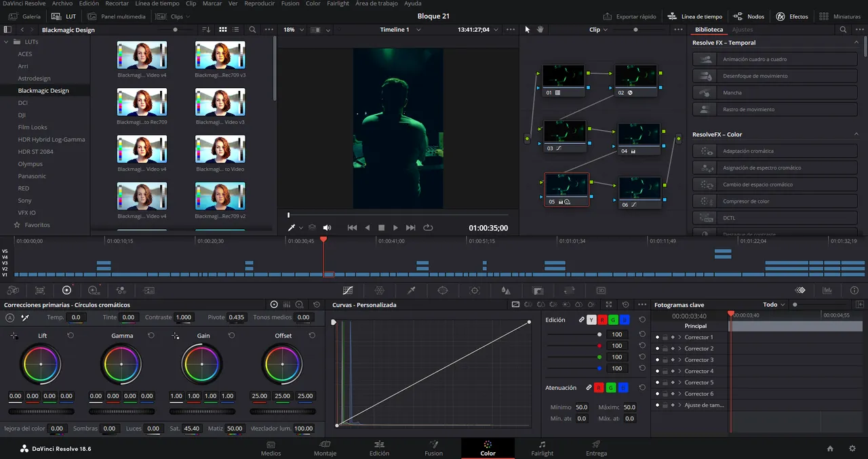Toggle the red channel curve button
The height and width of the screenshot is (459, 868).
tap(602, 320)
